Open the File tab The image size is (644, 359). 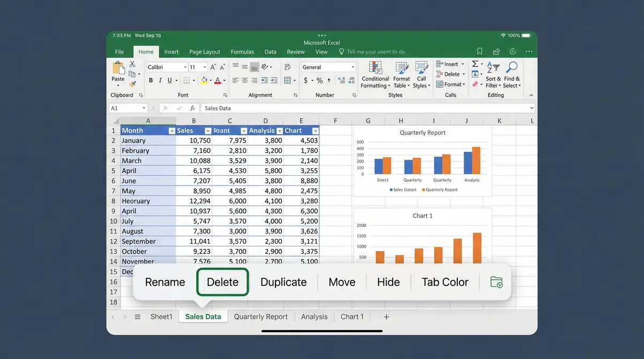pyautogui.click(x=119, y=52)
